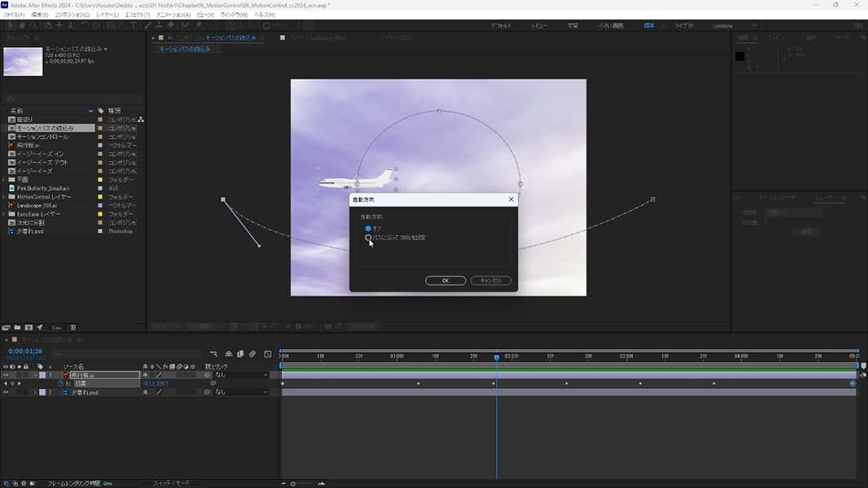
Task: Click the parent pick whip icon for 飛行機.ai
Action: coord(209,375)
